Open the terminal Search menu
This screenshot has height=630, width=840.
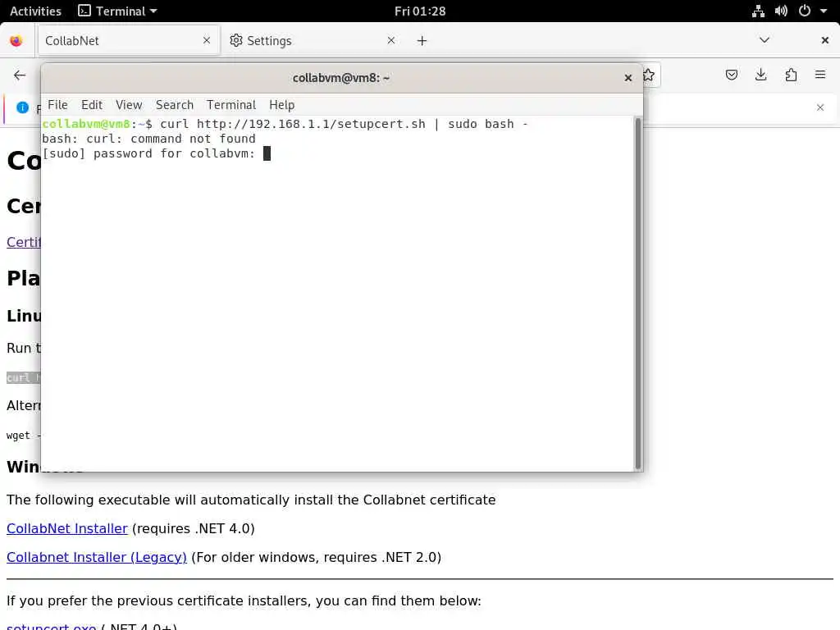point(175,105)
